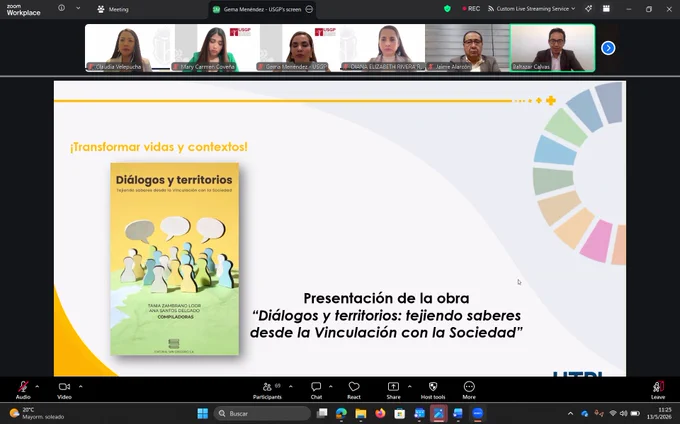Image resolution: width=680 pixels, height=424 pixels.
Task: Open Zoom app icon in taskbar
Action: 477,413
